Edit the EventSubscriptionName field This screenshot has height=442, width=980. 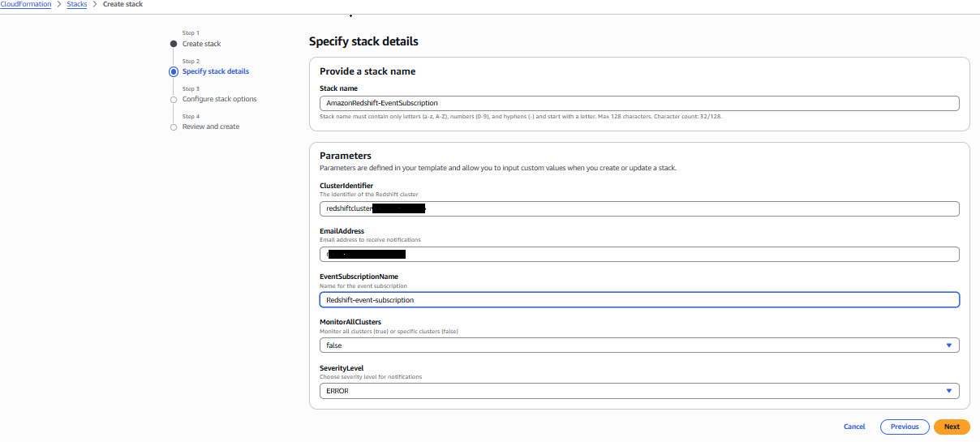pyautogui.click(x=639, y=300)
